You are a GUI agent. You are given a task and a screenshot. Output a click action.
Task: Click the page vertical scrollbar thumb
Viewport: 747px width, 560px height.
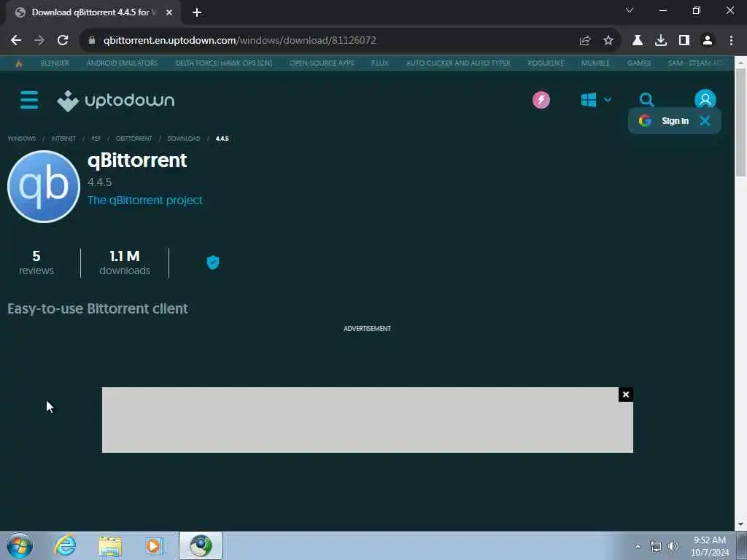coord(740,122)
